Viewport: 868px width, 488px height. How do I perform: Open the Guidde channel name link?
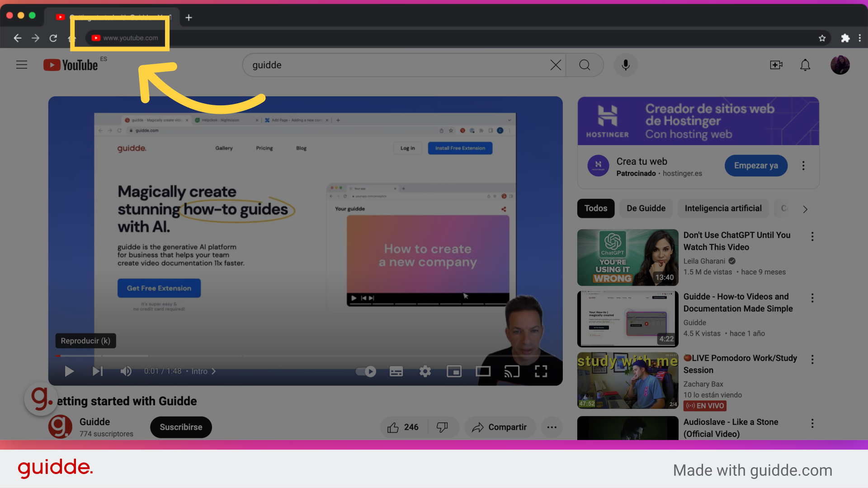94,422
